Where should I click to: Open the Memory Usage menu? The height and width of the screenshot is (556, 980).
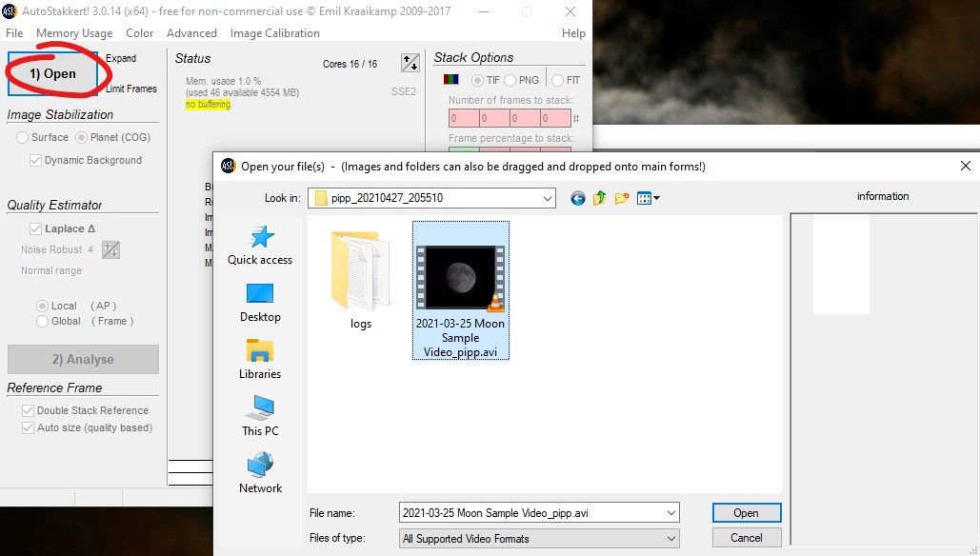click(x=74, y=33)
